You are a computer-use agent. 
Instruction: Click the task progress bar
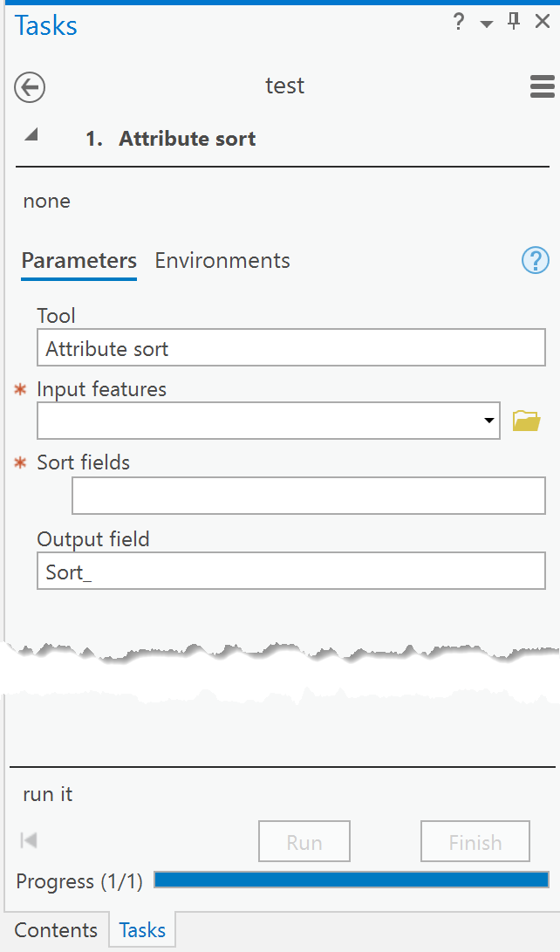pyautogui.click(x=351, y=880)
